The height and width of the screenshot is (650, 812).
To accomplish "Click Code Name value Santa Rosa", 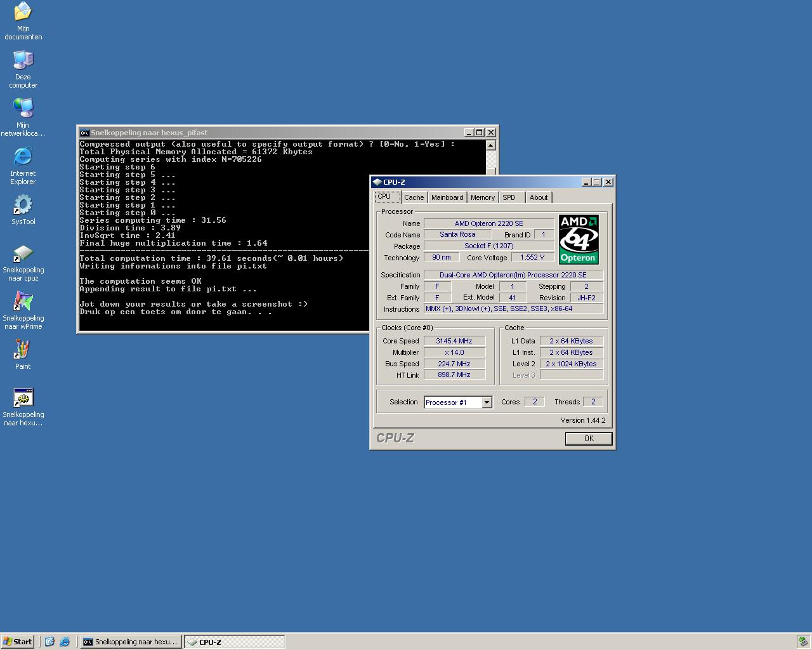I will tap(457, 234).
